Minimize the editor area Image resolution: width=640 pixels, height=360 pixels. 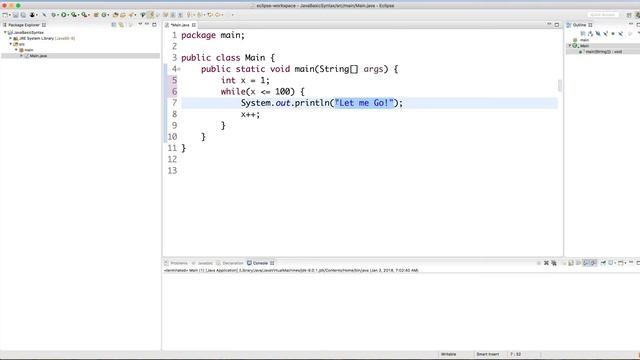pyautogui.click(x=549, y=25)
